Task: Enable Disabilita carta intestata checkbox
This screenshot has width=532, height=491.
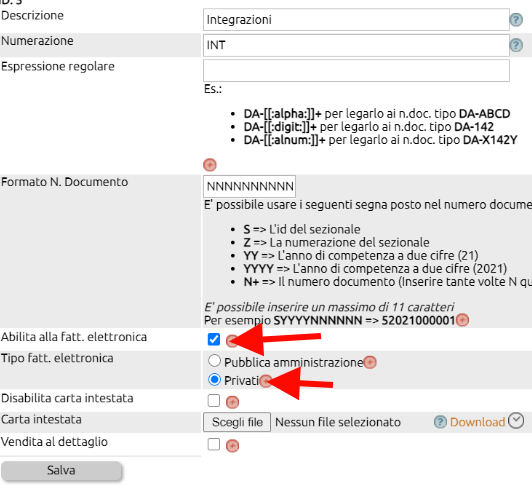Action: pos(214,401)
